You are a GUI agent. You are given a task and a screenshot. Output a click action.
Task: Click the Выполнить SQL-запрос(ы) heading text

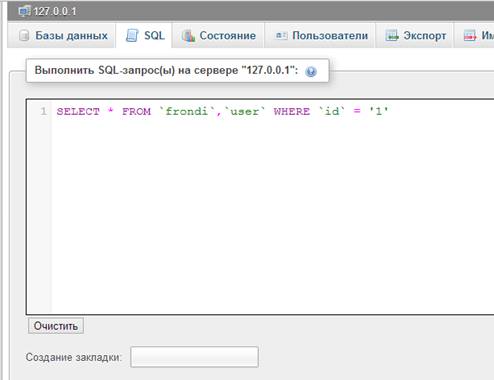coord(166,71)
